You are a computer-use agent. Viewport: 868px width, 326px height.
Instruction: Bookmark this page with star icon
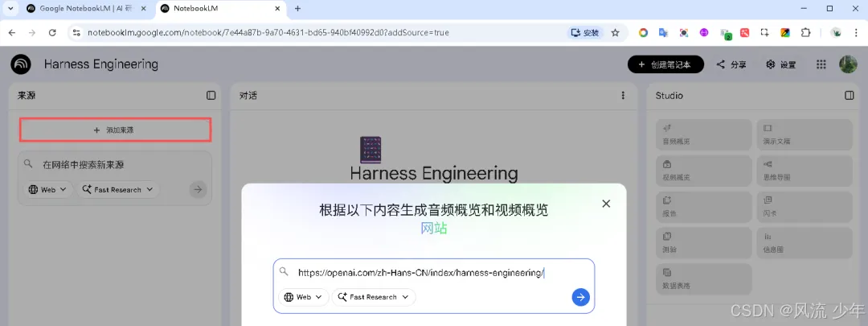pyautogui.click(x=615, y=33)
